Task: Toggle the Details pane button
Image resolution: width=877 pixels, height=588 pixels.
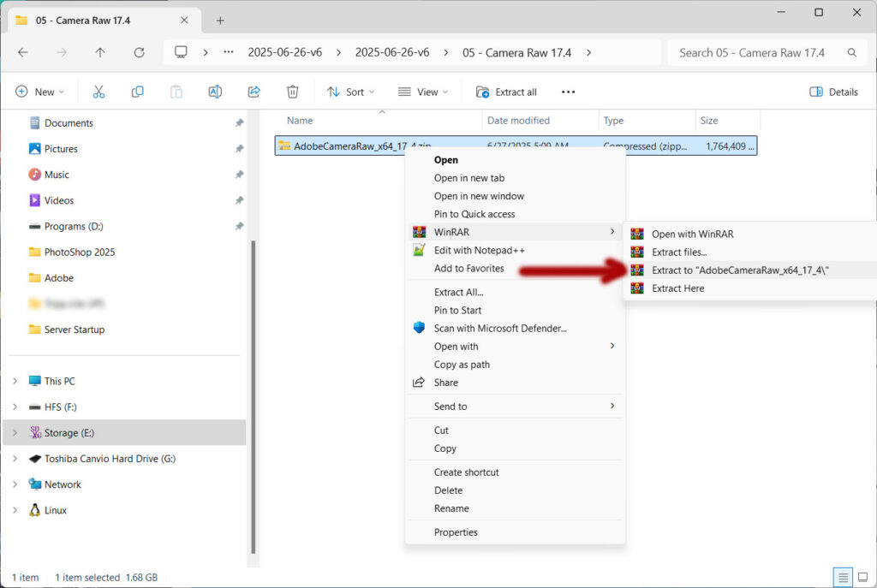Action: pyautogui.click(x=833, y=92)
